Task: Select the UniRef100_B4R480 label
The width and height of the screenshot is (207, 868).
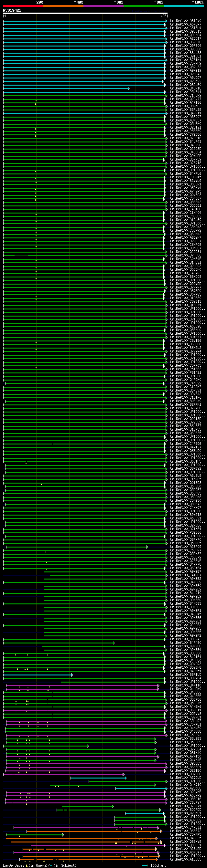Action: 186,643
